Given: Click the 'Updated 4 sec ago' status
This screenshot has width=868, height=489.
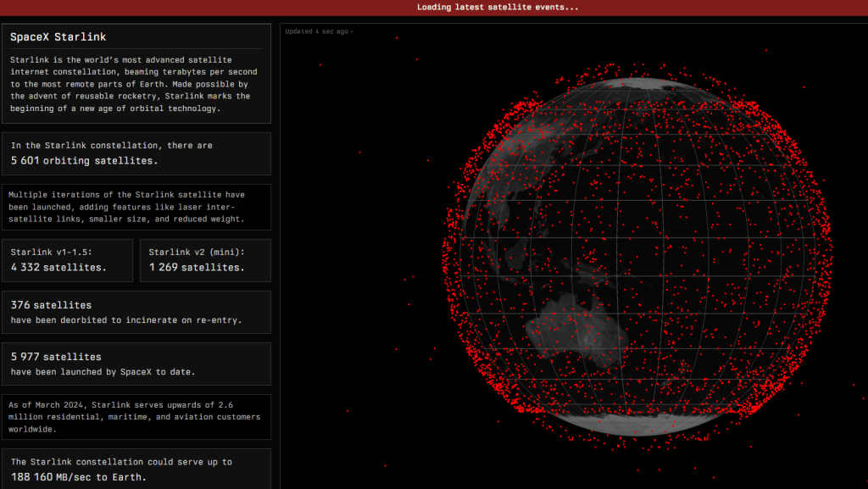Looking at the screenshot, I should coord(316,31).
